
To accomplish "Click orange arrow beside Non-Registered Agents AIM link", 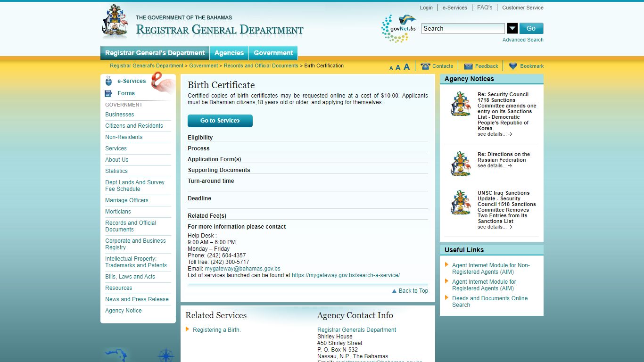I will pos(446,265).
